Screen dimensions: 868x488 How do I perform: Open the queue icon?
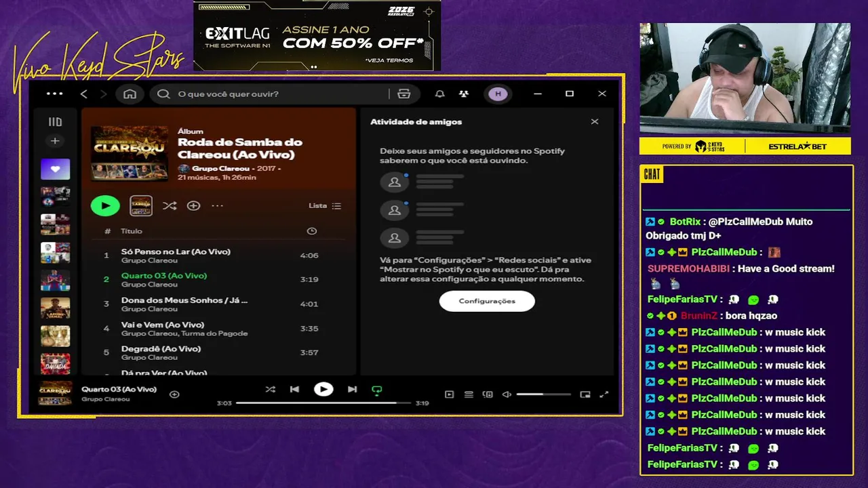pos(469,394)
